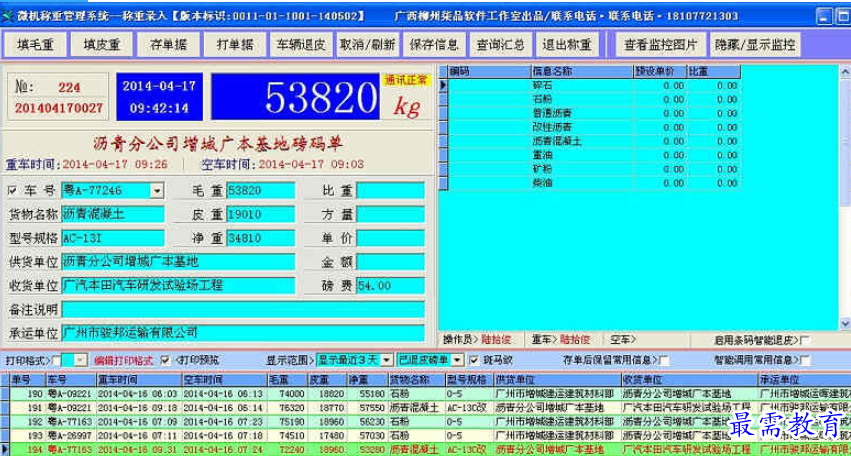Click the 取消/刷新 button
This screenshot has width=851, height=456.
point(368,45)
